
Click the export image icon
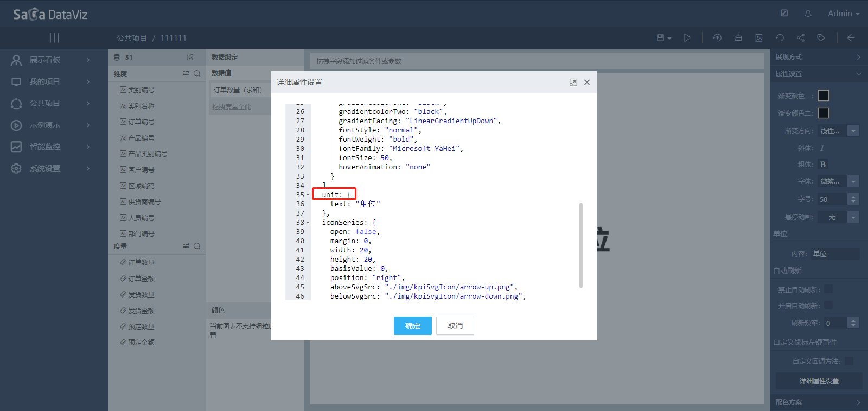click(759, 38)
